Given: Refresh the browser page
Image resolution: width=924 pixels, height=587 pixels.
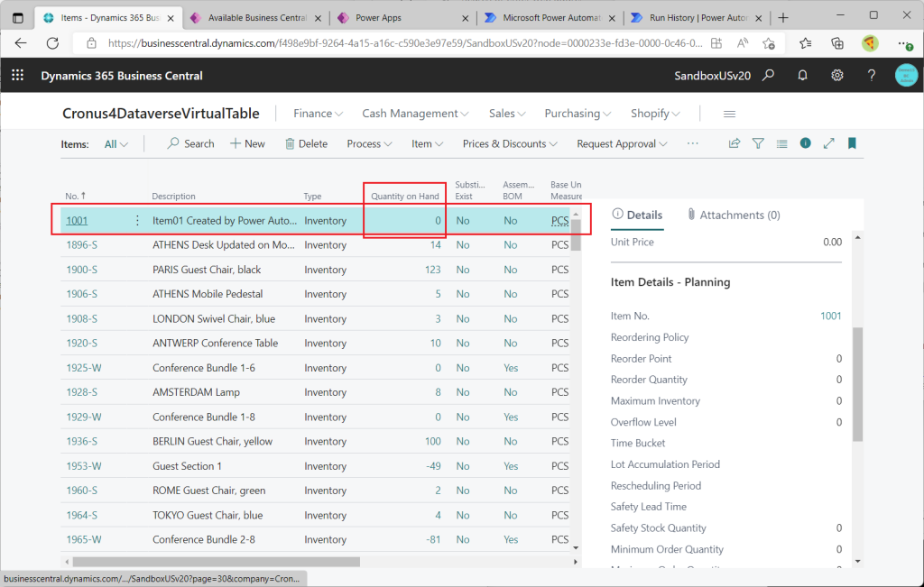Looking at the screenshot, I should point(52,43).
